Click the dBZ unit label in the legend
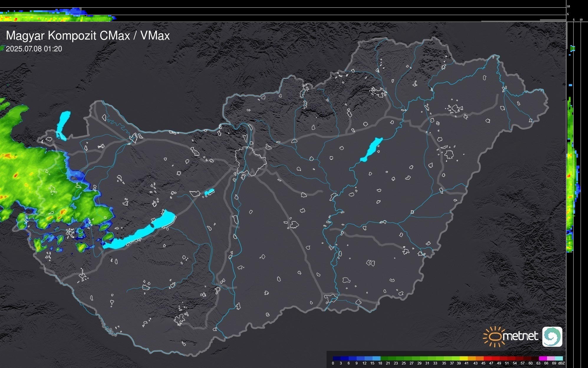This screenshot has height=368, width=588. 561,363
